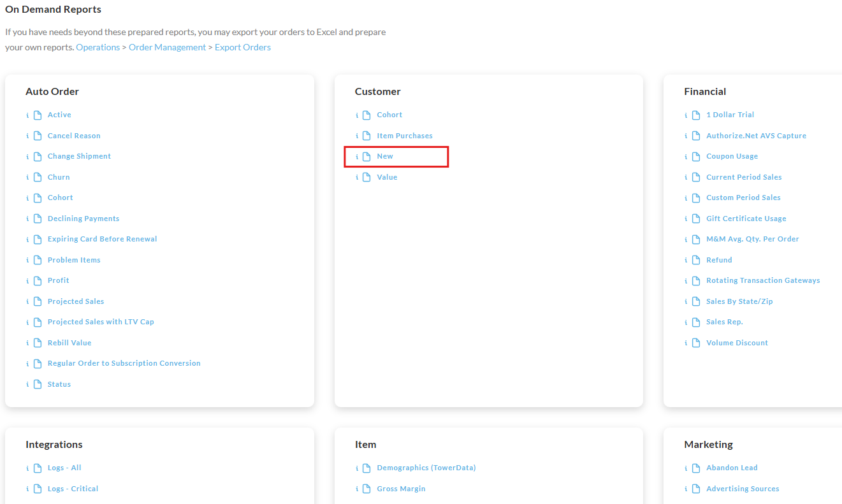The image size is (842, 504).
Task: Click the document icon next to Churn
Action: click(x=38, y=177)
